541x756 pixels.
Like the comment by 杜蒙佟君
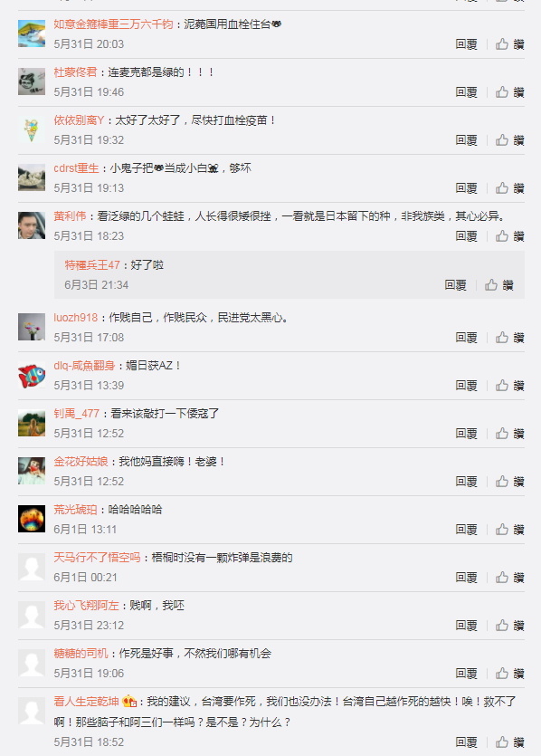pos(509,92)
